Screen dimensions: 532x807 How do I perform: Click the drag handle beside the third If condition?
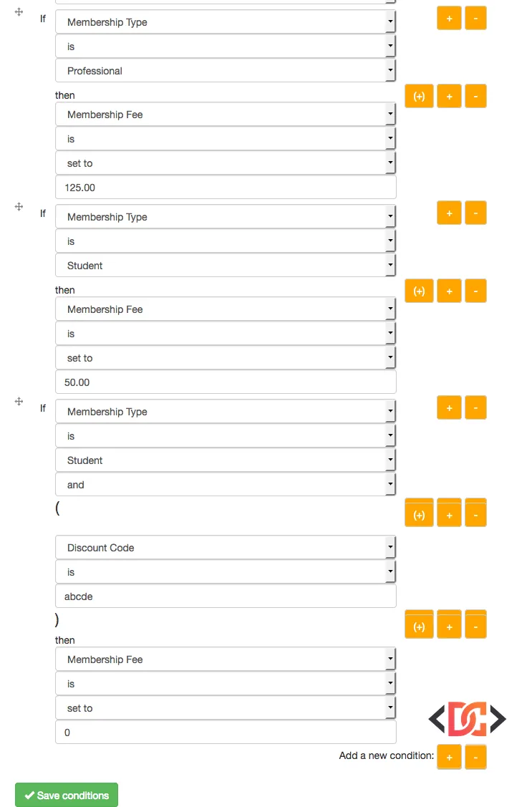(x=19, y=401)
